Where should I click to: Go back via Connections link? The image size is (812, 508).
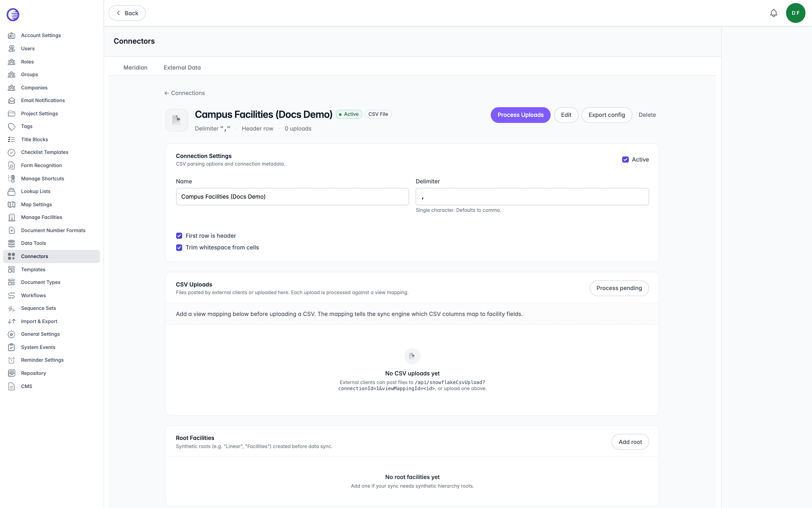tap(184, 93)
